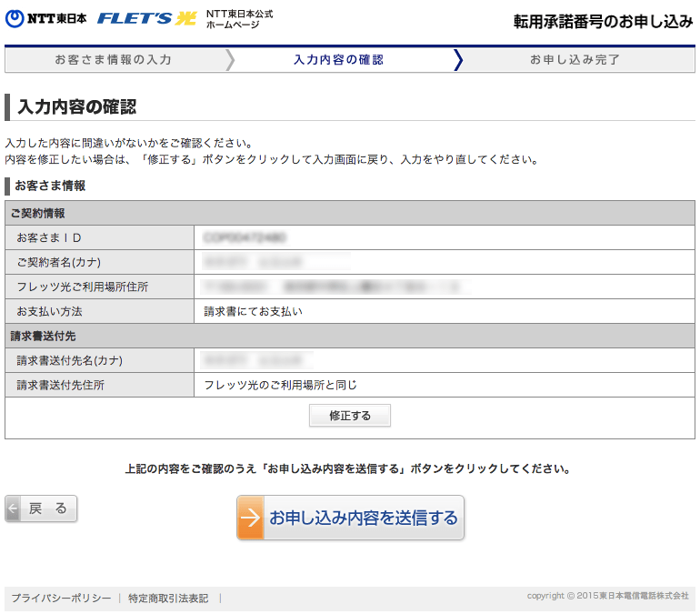Click フレッツ光のご利用場所と同じ value
700x614 pixels.
coord(280,385)
